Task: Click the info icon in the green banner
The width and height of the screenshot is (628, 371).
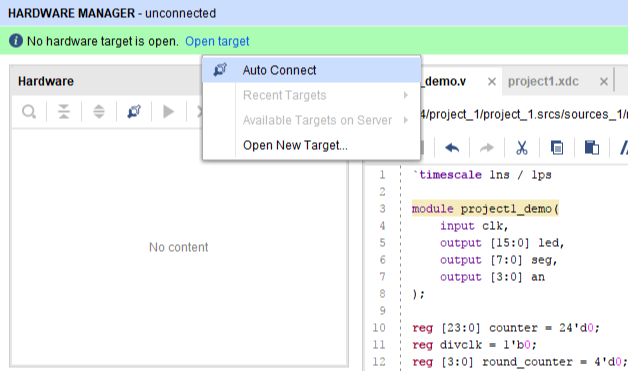Action: (16, 40)
